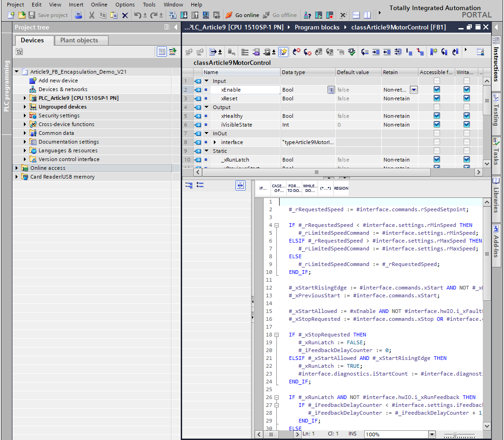Screen dimensions: 504x440
Task: Expand the interface InOut parameter
Action: 215,142
